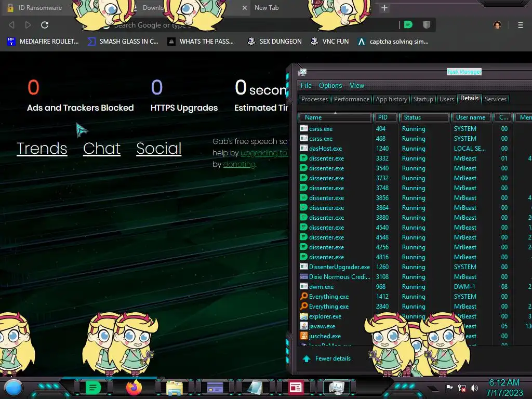Screen dimensions: 532x399
Task: Open File Explorer from the taskbar
Action: click(x=175, y=388)
